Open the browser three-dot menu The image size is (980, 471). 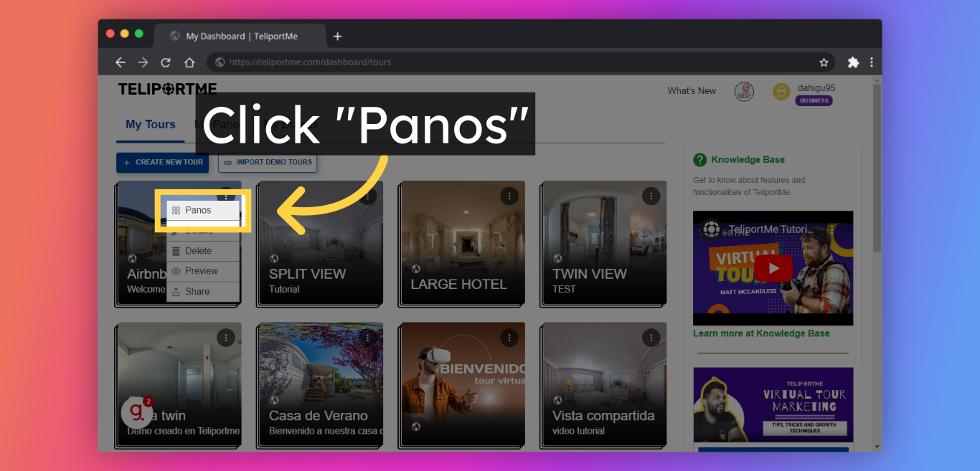[872, 62]
